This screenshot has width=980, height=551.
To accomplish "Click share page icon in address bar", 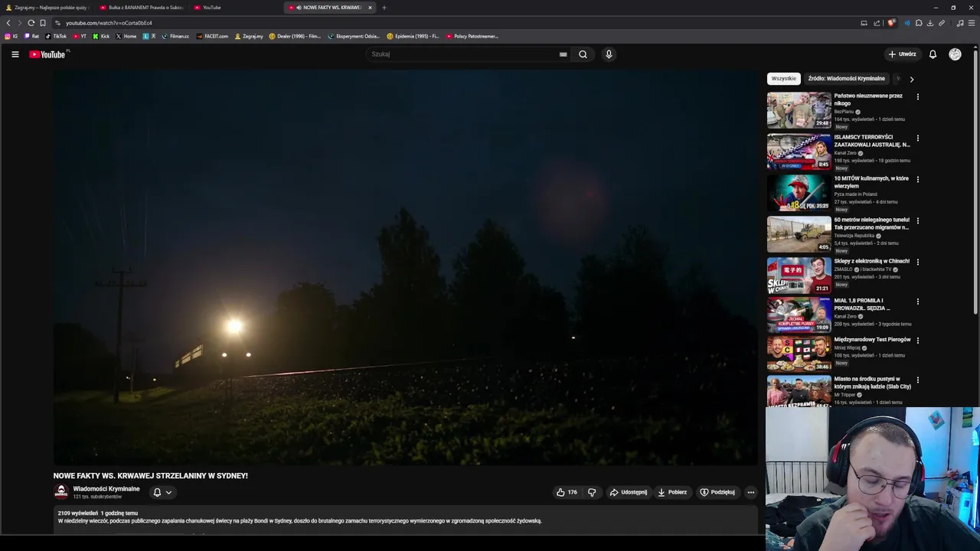I will [x=877, y=23].
